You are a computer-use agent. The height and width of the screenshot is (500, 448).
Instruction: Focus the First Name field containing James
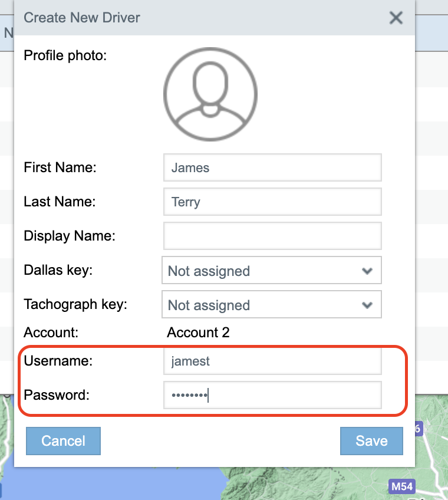[x=272, y=168]
